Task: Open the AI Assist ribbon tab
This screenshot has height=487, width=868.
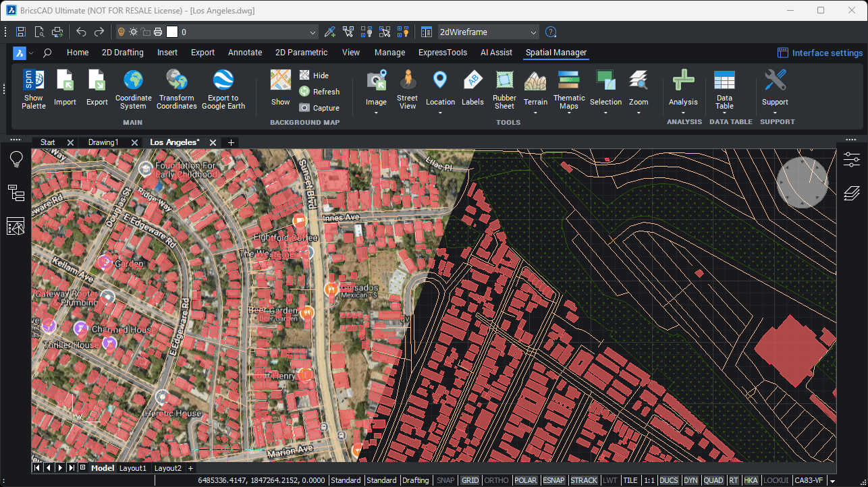Action: (x=496, y=53)
